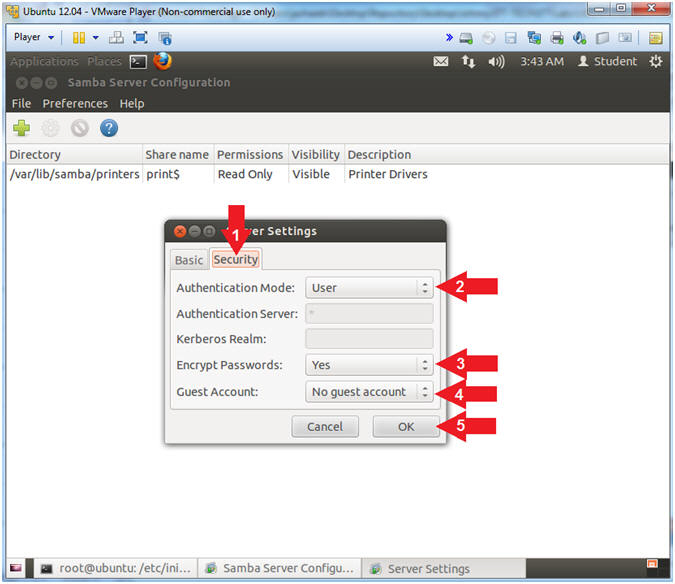This screenshot has width=675, height=584.
Task: Launch Firefox from the top panel
Action: pyautogui.click(x=162, y=61)
